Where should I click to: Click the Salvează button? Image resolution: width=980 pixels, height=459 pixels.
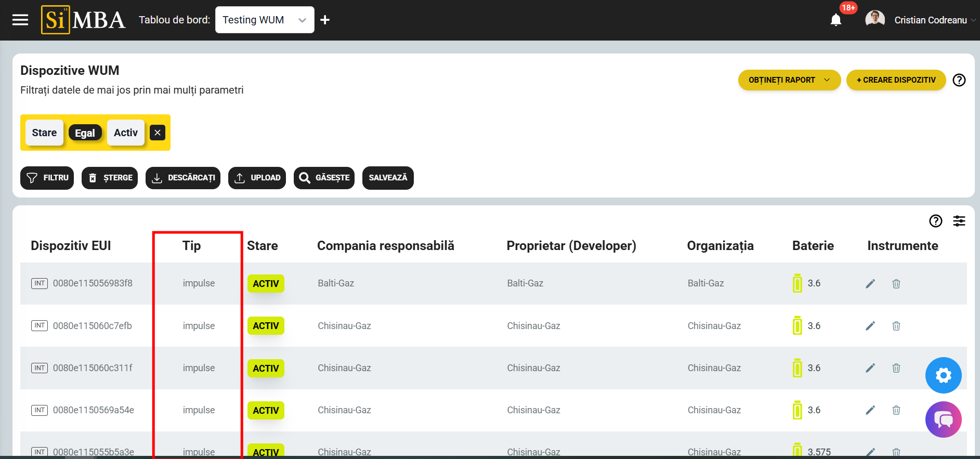click(x=388, y=178)
